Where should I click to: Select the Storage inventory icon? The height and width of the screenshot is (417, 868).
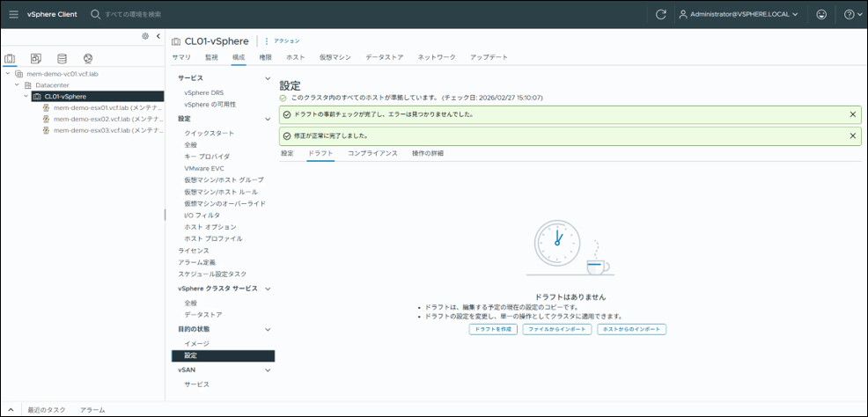click(62, 59)
